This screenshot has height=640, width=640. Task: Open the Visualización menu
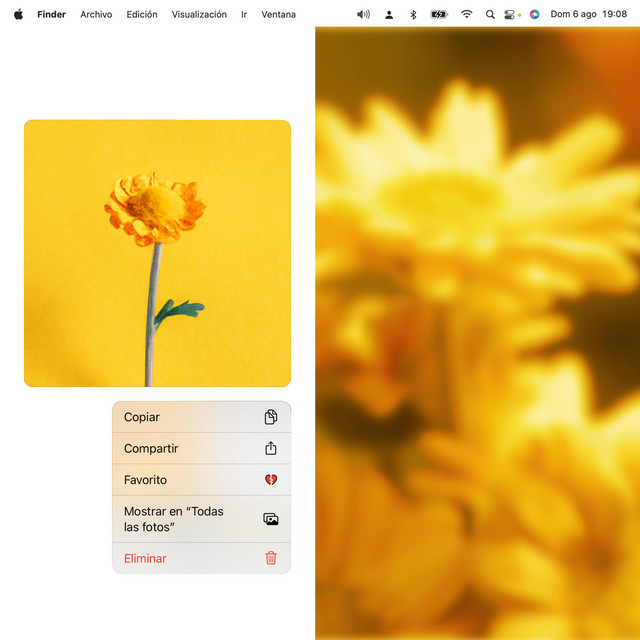pyautogui.click(x=199, y=14)
